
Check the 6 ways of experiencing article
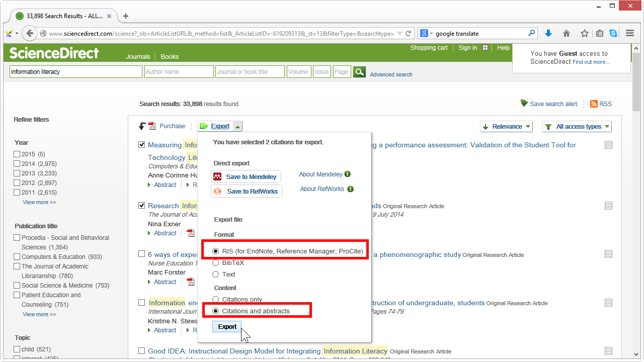(142, 254)
